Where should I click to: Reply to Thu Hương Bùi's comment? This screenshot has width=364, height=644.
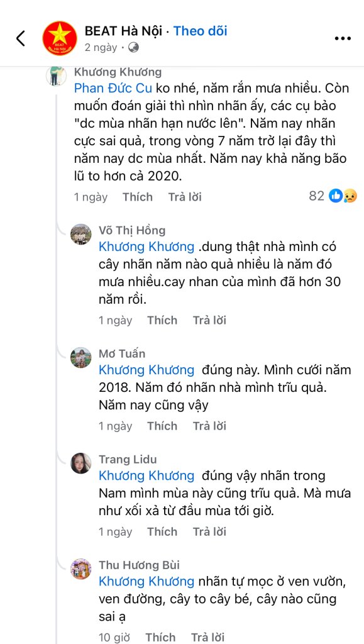click(x=208, y=637)
